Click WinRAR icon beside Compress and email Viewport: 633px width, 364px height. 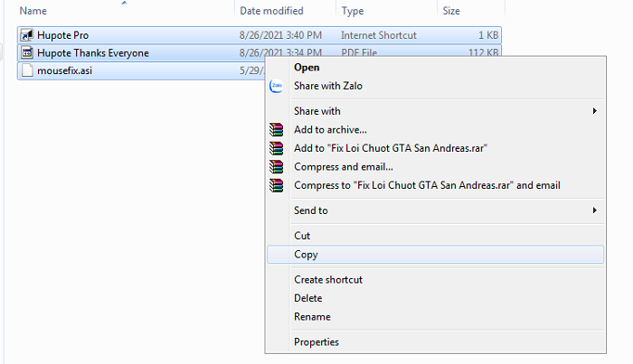click(x=277, y=167)
